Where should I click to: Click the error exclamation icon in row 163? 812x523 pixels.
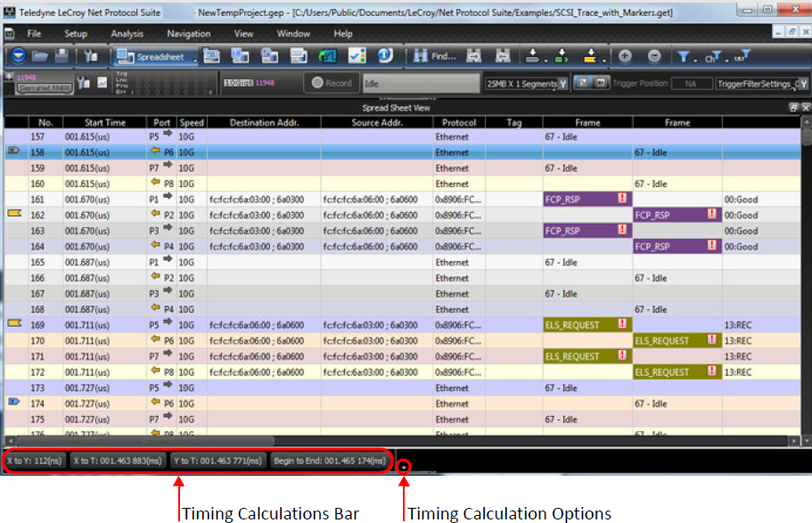pyautogui.click(x=622, y=229)
